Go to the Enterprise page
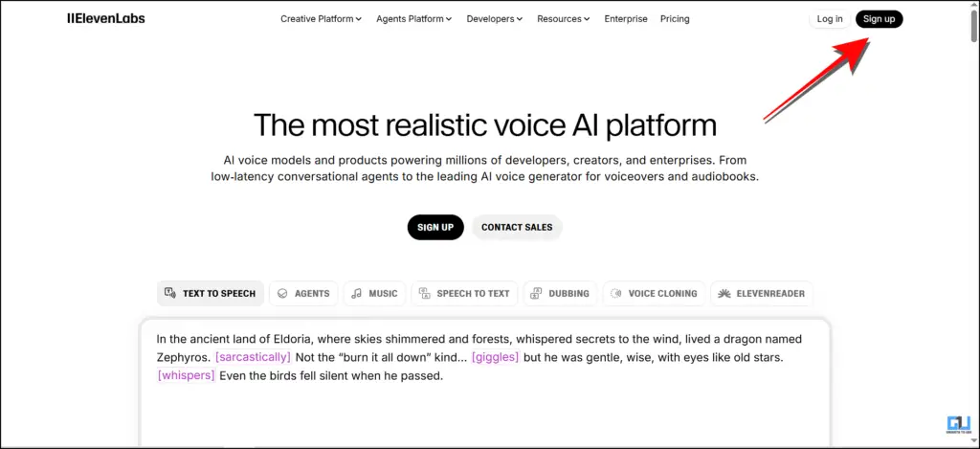The image size is (980, 449). 626,19
